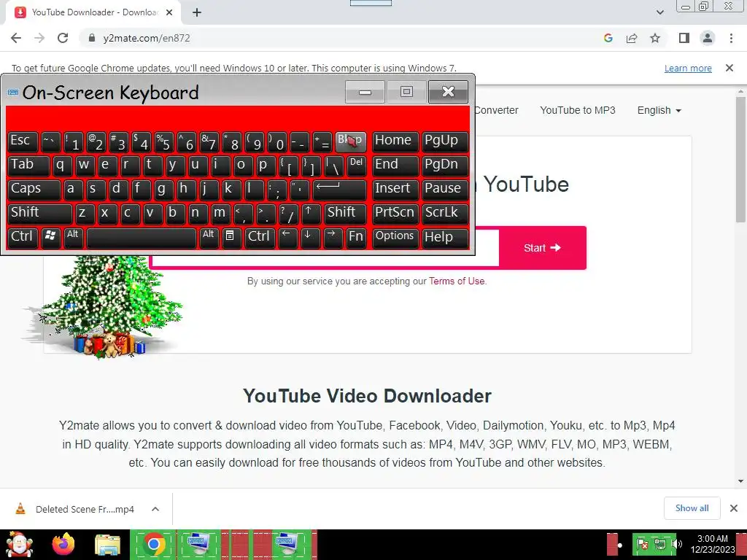Viewport: 747px width, 560px height.
Task: Click the Esc key on On-Screen Keyboard
Action: (23, 141)
